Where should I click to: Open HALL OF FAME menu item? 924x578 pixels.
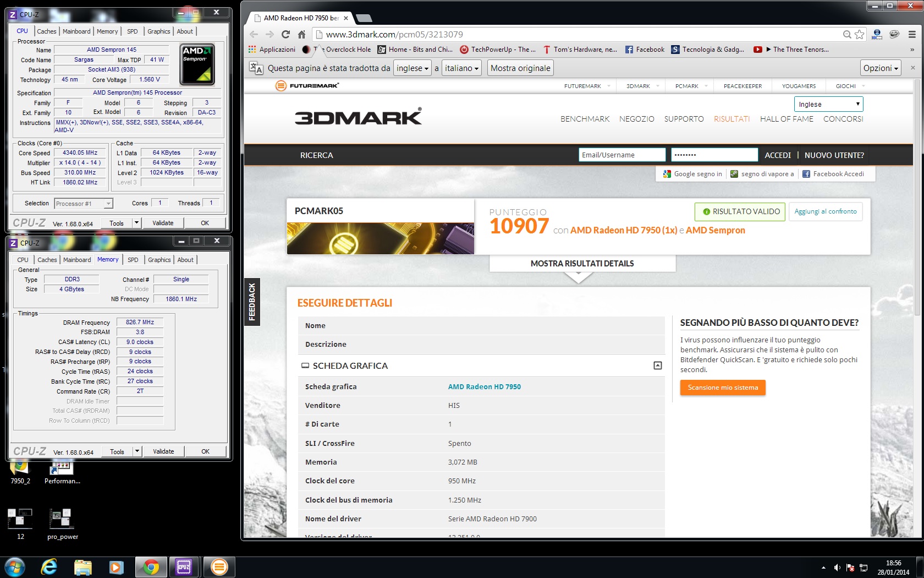click(787, 119)
